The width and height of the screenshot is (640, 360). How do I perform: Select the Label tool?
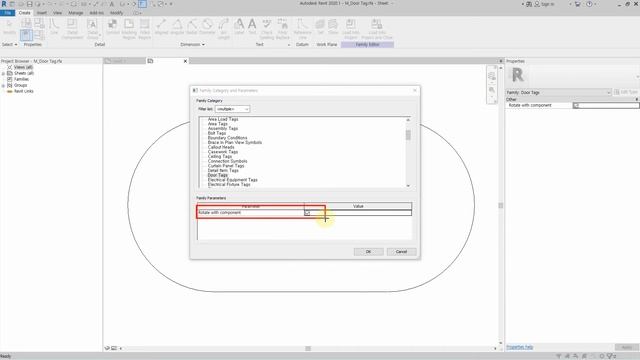[x=239, y=27]
